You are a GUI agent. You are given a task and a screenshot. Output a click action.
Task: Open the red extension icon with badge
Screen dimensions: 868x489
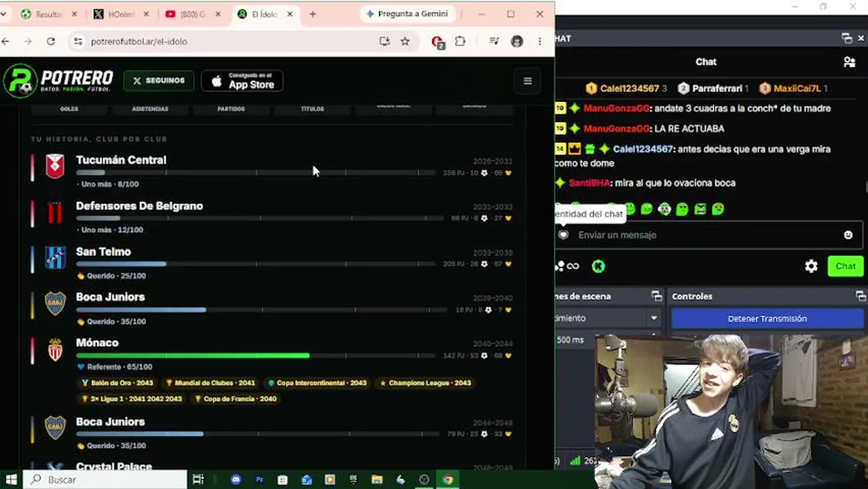pyautogui.click(x=437, y=41)
